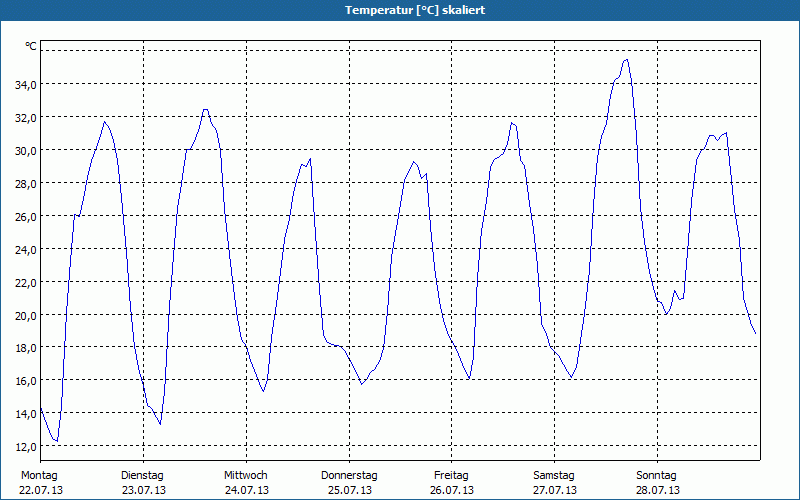Click Saturday's highest temperature peak on the curve
The image size is (800, 500).
[627, 60]
